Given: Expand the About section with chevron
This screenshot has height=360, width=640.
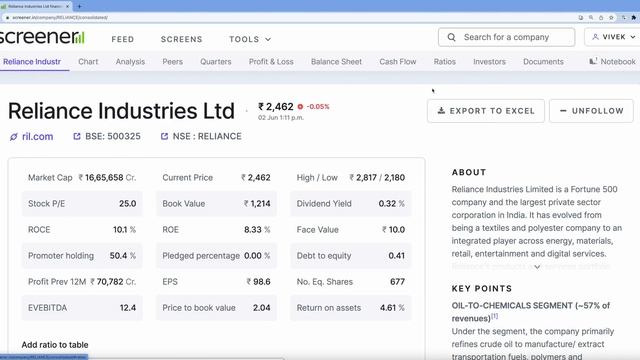Looking at the screenshot, I should 537,267.
